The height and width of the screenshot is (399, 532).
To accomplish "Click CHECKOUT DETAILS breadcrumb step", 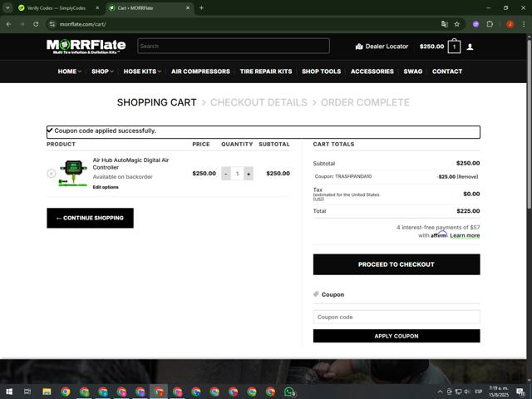I will [x=259, y=102].
